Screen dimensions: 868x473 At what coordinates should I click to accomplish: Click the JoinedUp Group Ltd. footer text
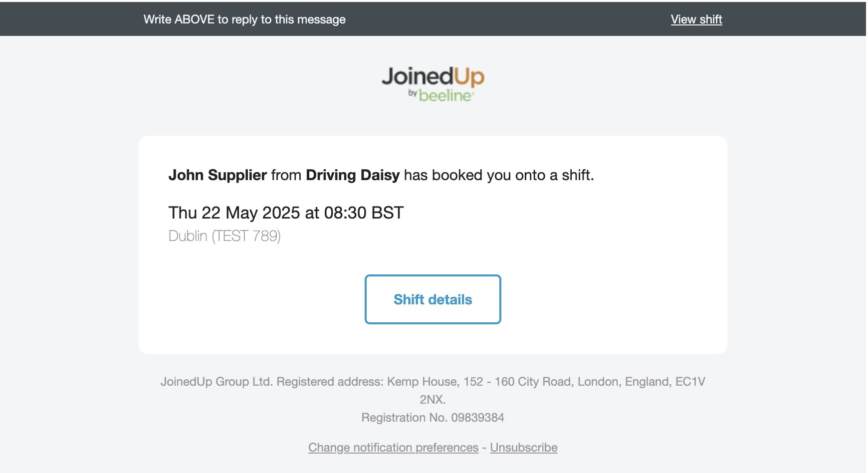tap(217, 382)
